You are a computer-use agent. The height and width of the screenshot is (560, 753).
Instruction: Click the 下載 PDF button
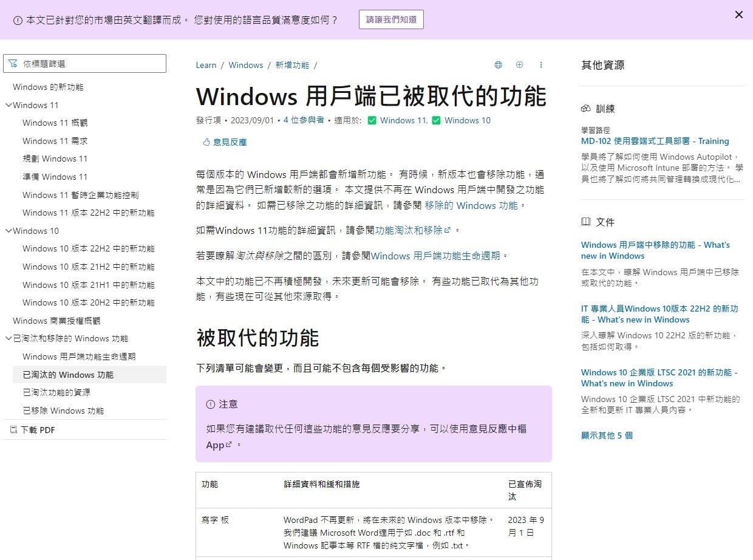(33, 430)
